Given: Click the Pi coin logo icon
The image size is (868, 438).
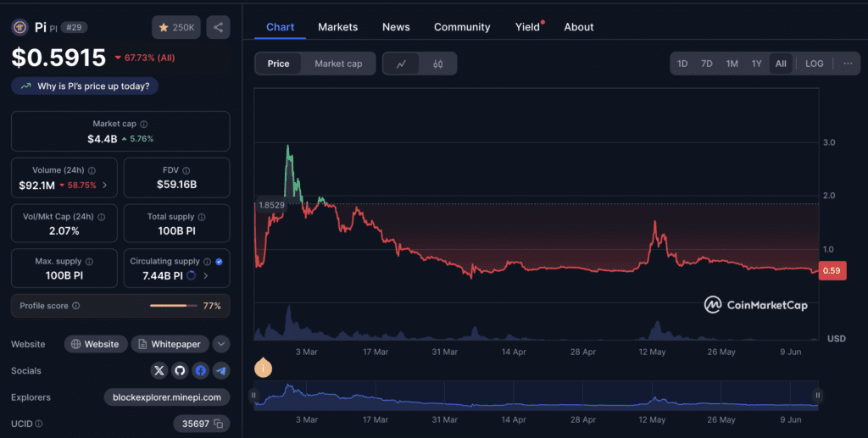Looking at the screenshot, I should tap(20, 27).
